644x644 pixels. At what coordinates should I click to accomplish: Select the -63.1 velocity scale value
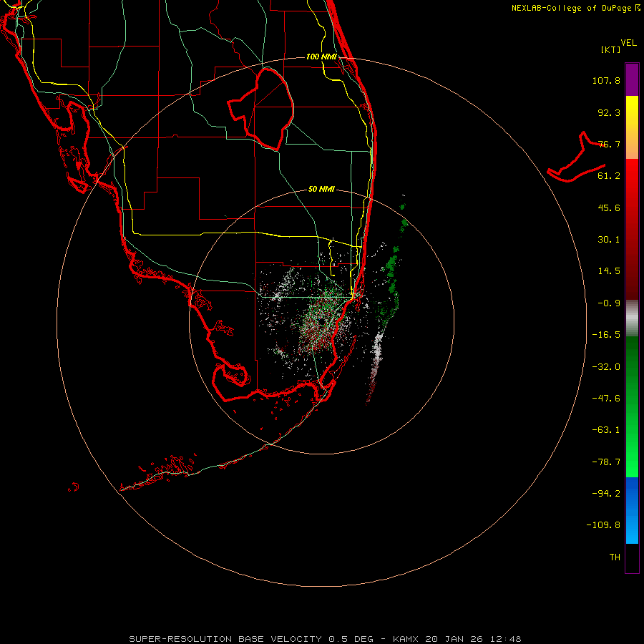(606, 430)
